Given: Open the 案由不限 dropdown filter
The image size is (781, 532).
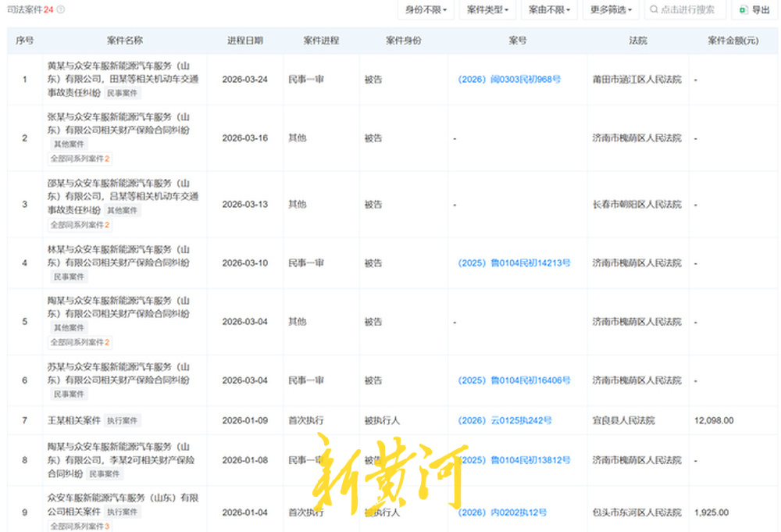Looking at the screenshot, I should [x=549, y=10].
